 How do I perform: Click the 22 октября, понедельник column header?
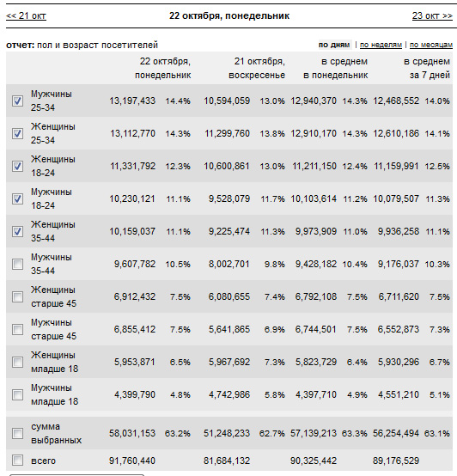point(163,68)
